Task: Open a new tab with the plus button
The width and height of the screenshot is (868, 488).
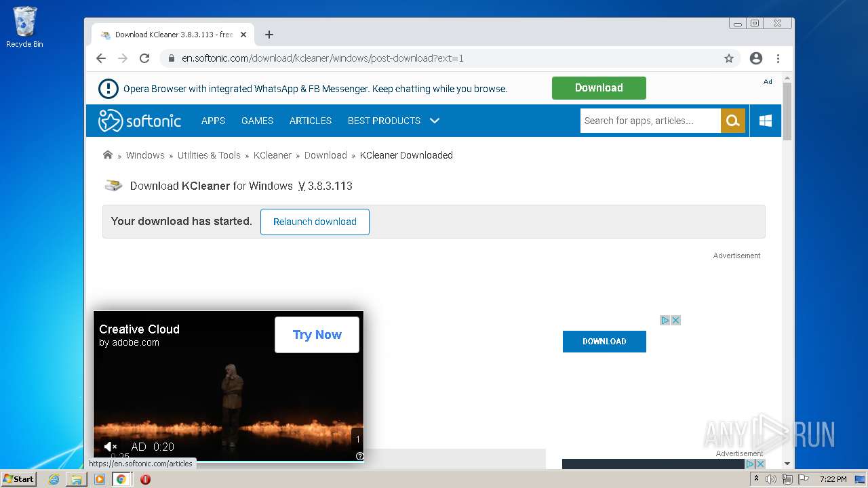Action: point(269,35)
